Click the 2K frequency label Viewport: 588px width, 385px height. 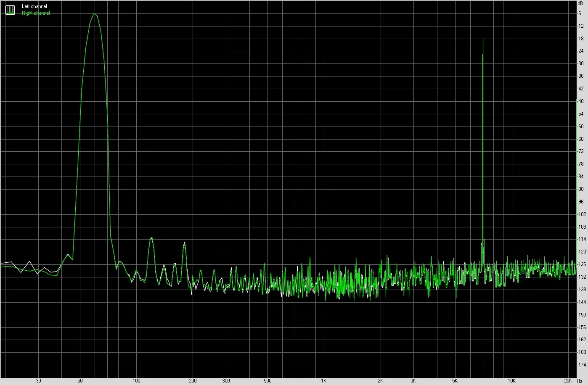pyautogui.click(x=380, y=381)
